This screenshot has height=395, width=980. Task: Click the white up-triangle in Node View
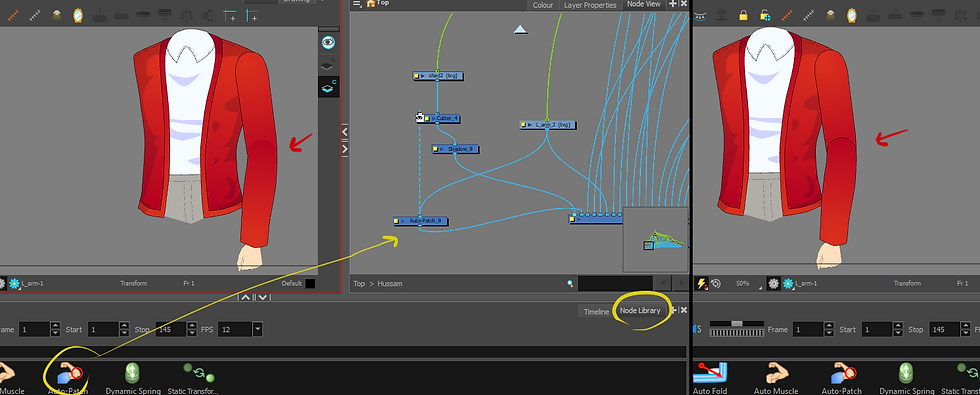(x=521, y=29)
